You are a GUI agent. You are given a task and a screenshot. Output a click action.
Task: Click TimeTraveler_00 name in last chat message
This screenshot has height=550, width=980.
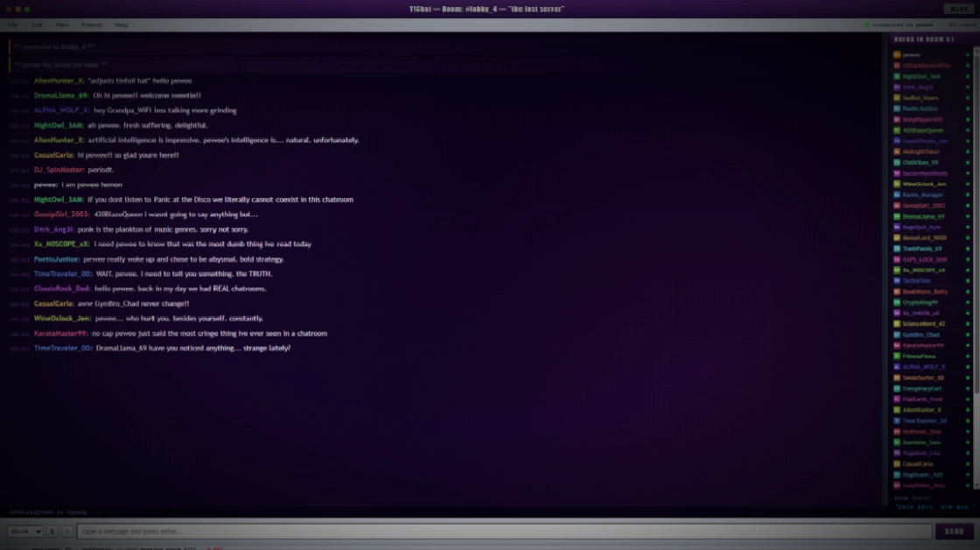click(x=62, y=348)
